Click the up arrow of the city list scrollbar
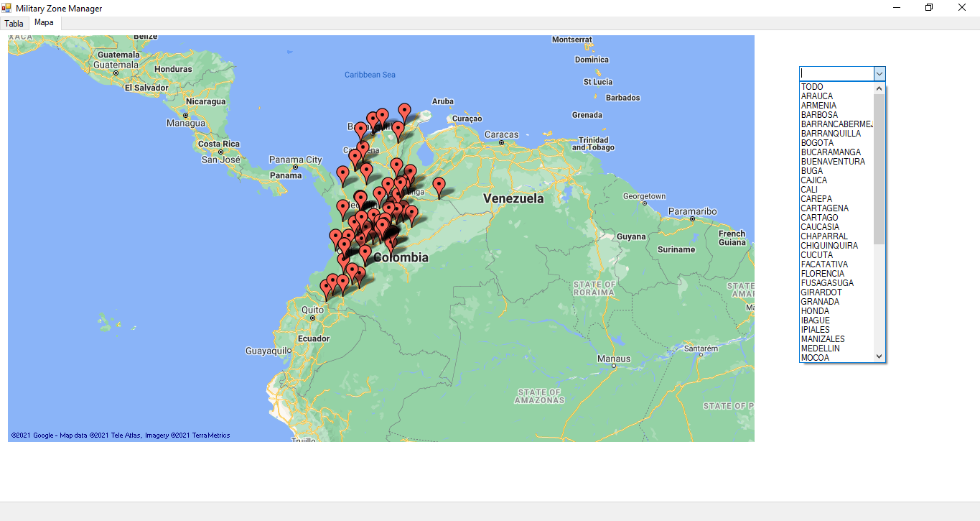The width and height of the screenshot is (980, 521). click(x=879, y=88)
